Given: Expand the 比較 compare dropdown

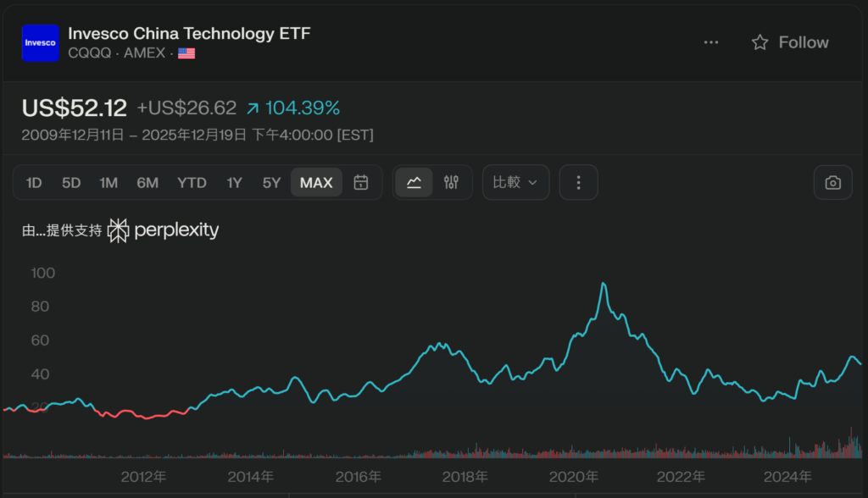Looking at the screenshot, I should (515, 182).
